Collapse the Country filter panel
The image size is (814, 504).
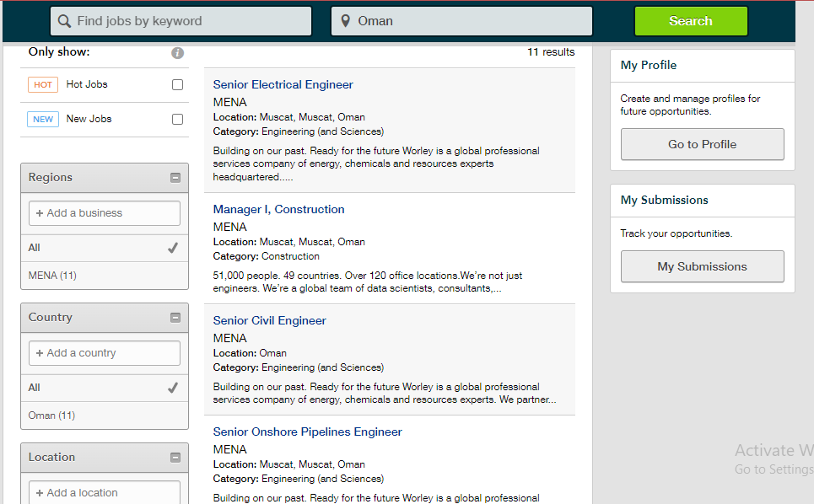(175, 318)
